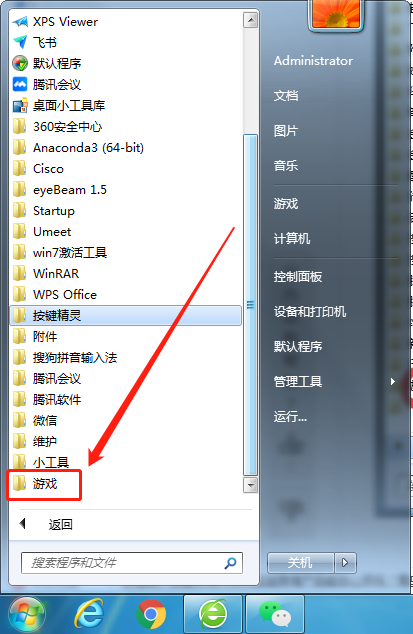Expand the 游戏 folder in the program list

coord(44,484)
